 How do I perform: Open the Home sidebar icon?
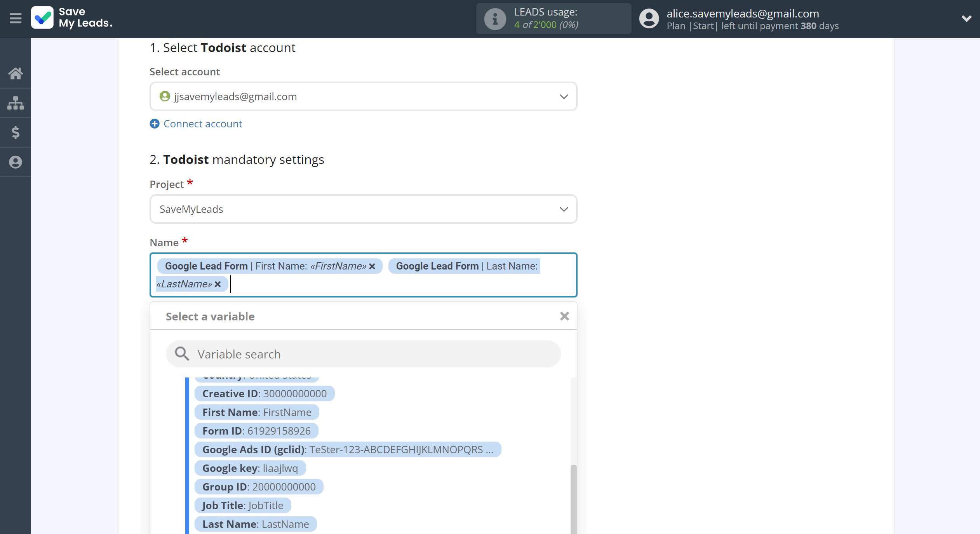point(16,73)
